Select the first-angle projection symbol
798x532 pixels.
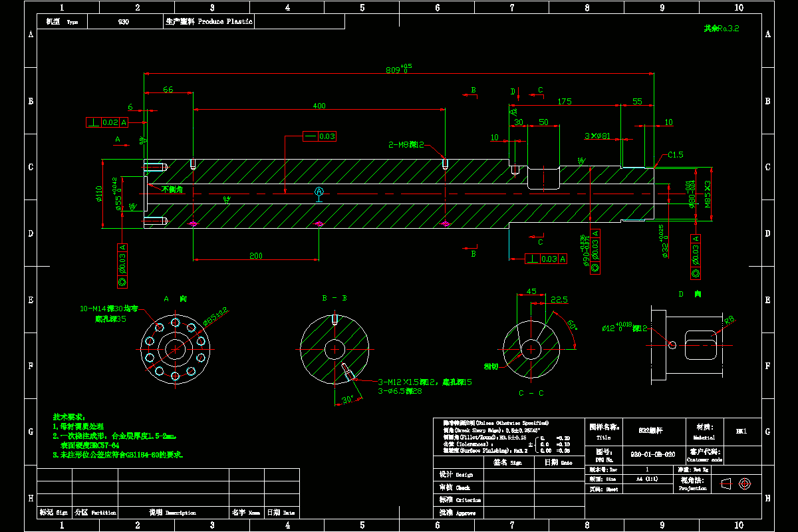(x=735, y=483)
